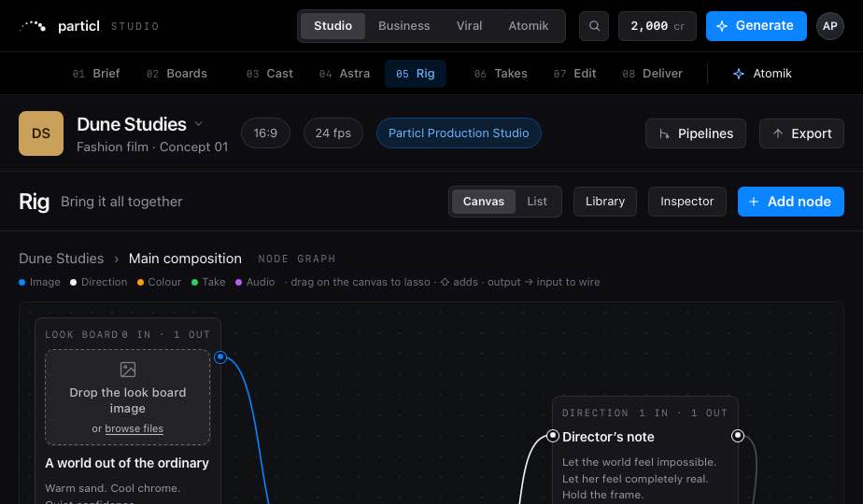The image size is (863, 504).
Task: Open step 03 Cast
Action: point(270,74)
